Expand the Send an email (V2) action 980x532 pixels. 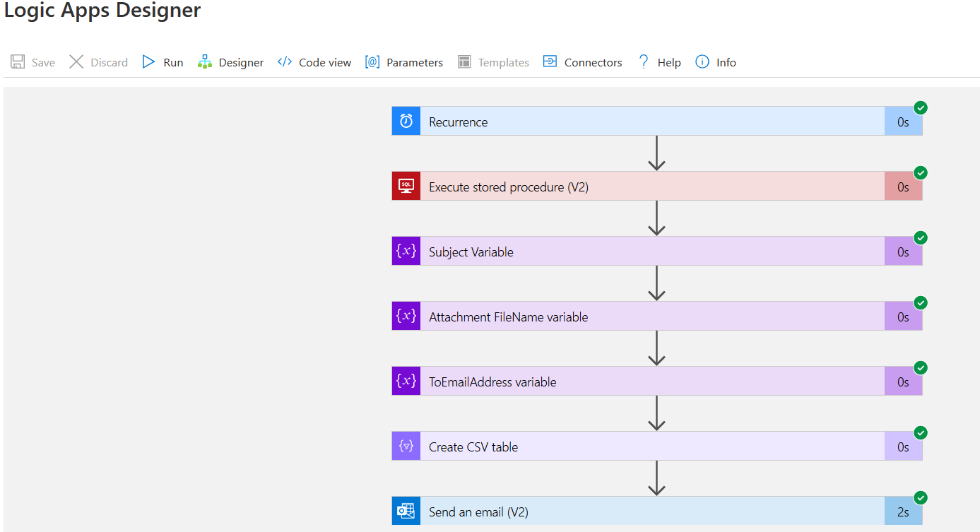pyautogui.click(x=478, y=512)
